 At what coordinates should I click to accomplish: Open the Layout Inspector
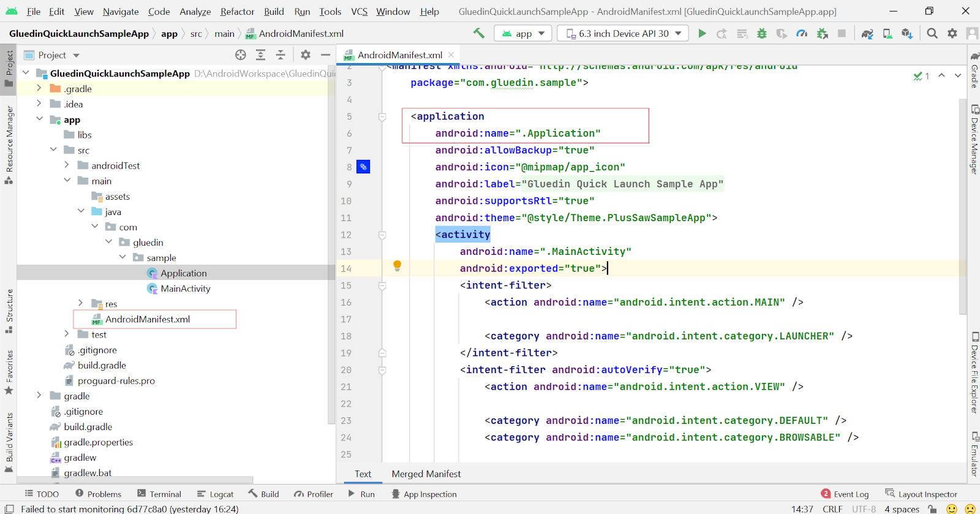point(921,494)
